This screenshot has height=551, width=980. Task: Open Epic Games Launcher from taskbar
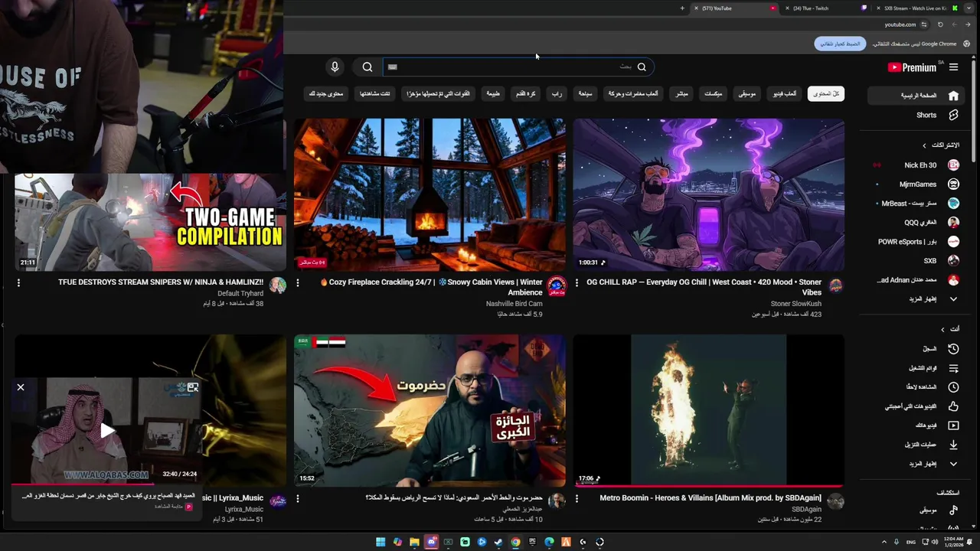[x=532, y=542]
